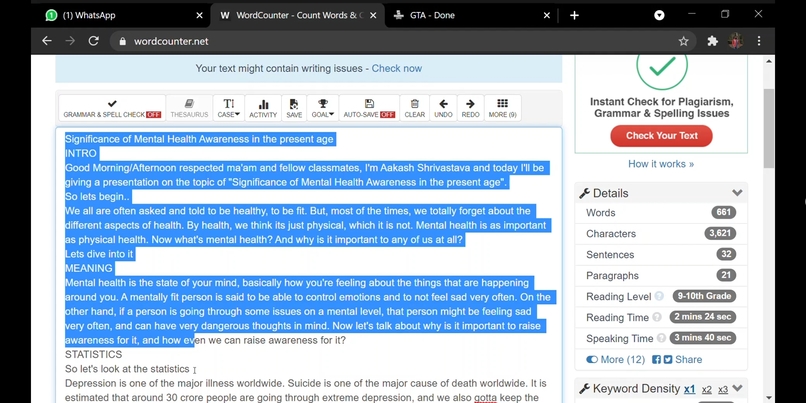Click the STATISTICS line in the text
The width and height of the screenshot is (806, 403).
[x=94, y=355]
